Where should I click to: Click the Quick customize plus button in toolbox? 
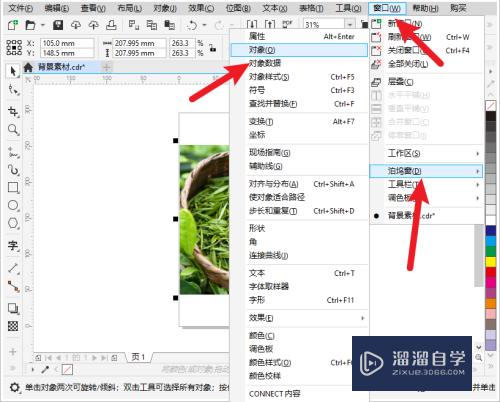coord(13,352)
